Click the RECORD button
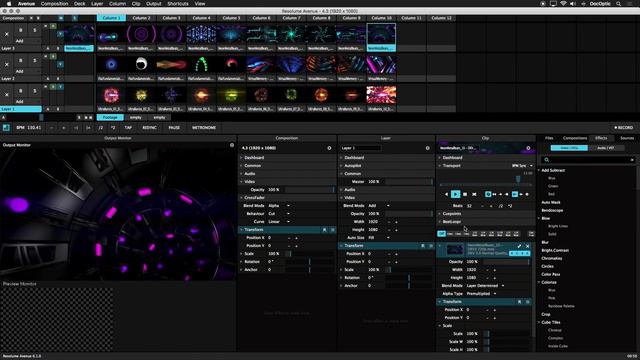 coord(624,128)
